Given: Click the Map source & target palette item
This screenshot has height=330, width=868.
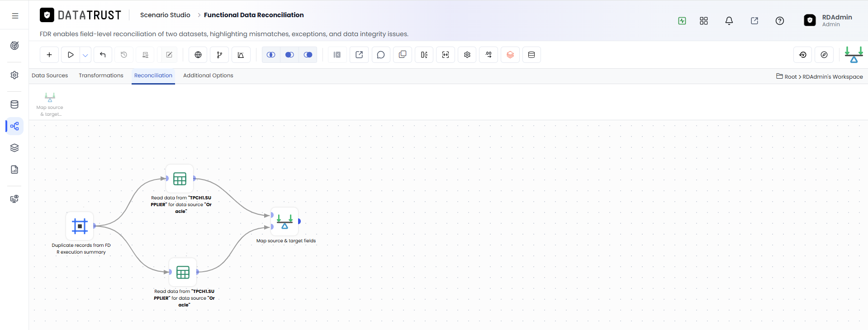Looking at the screenshot, I should pyautogui.click(x=50, y=104).
